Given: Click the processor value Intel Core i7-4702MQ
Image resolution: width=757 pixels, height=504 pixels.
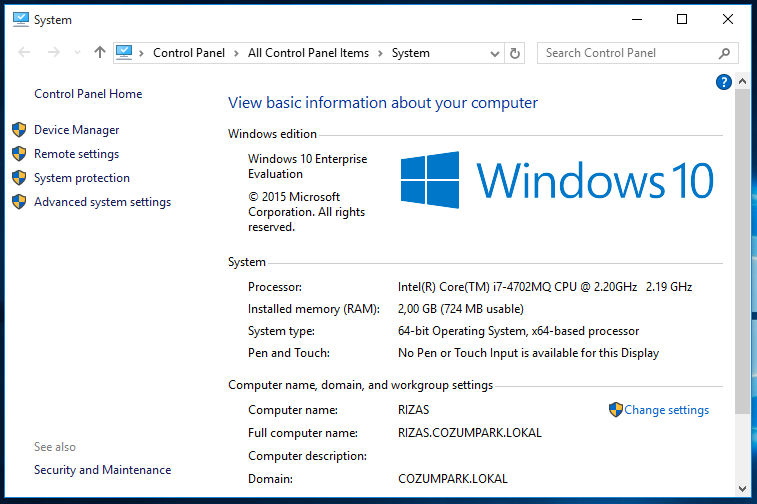Looking at the screenshot, I should point(545,287).
